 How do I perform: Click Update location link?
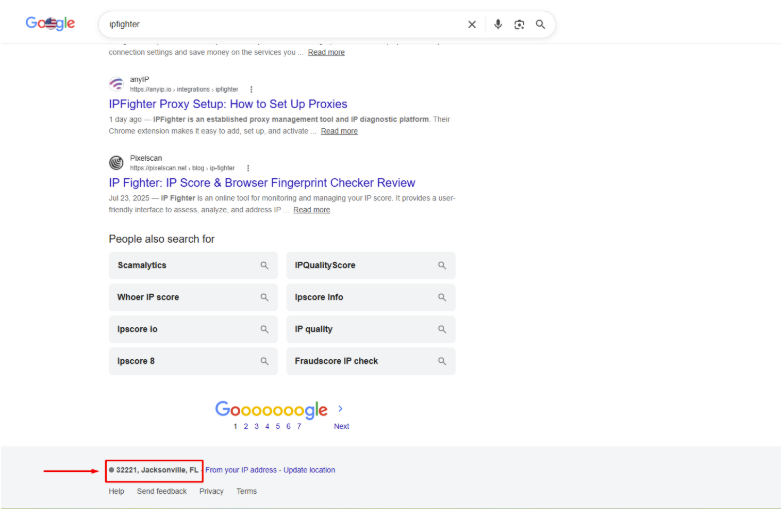pyautogui.click(x=309, y=470)
